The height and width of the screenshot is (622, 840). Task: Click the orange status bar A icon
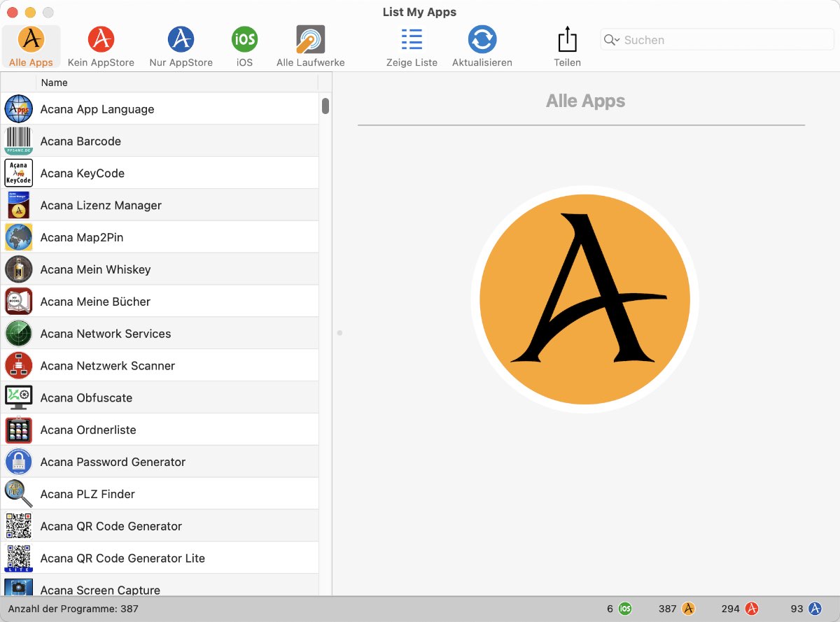[688, 609]
